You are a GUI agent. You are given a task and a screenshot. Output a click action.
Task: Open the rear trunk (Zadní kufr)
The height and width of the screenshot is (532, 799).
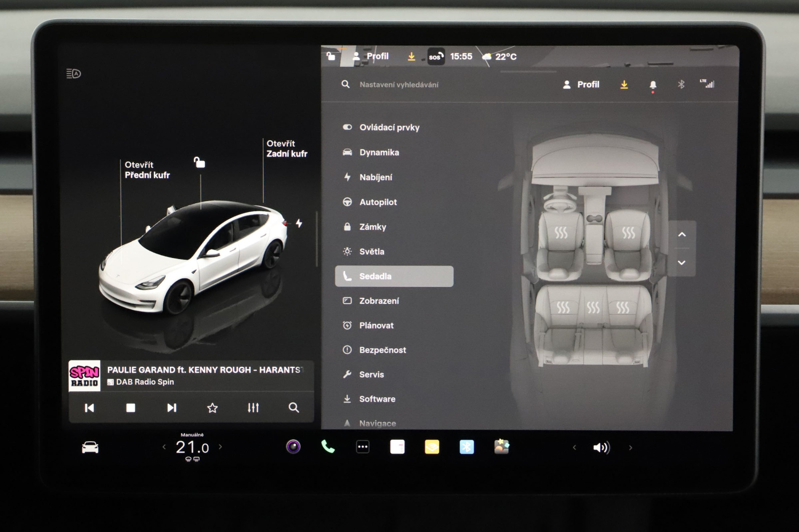(287, 149)
